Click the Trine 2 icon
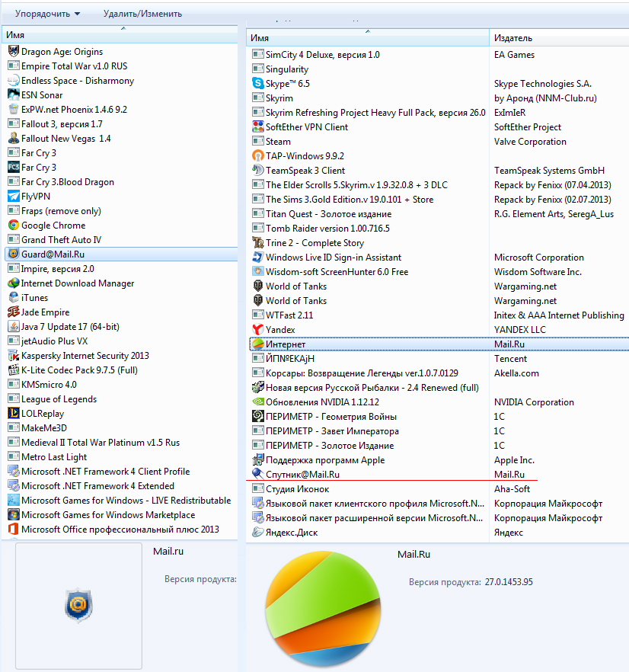The image size is (629, 672). [258, 243]
